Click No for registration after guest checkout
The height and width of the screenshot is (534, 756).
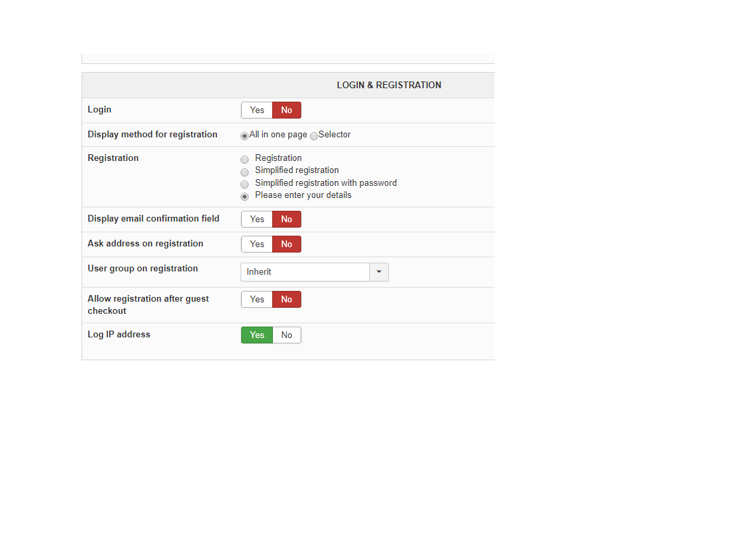click(286, 300)
